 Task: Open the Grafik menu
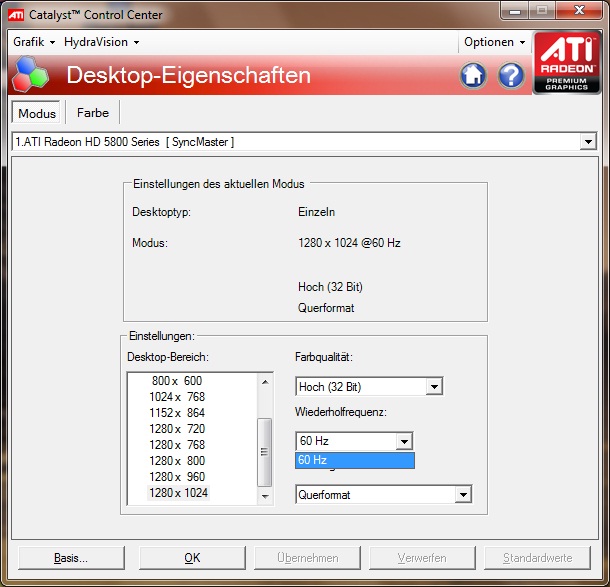click(34, 42)
